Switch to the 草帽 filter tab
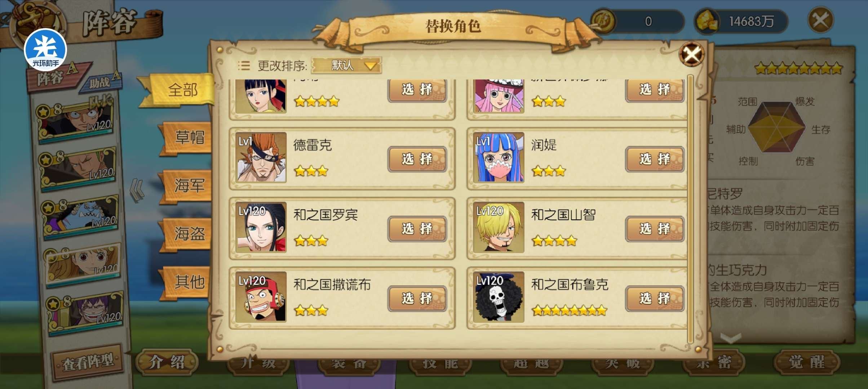Screen dimensions: 868x389 click(x=187, y=138)
